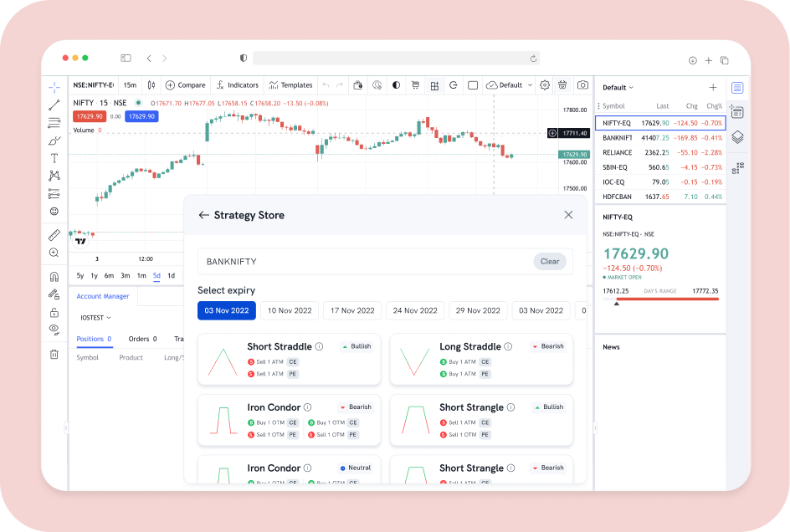Viewport: 790px width, 532px height.
Task: Open the Bullish Short Strangle strategy card
Action: tap(482, 421)
